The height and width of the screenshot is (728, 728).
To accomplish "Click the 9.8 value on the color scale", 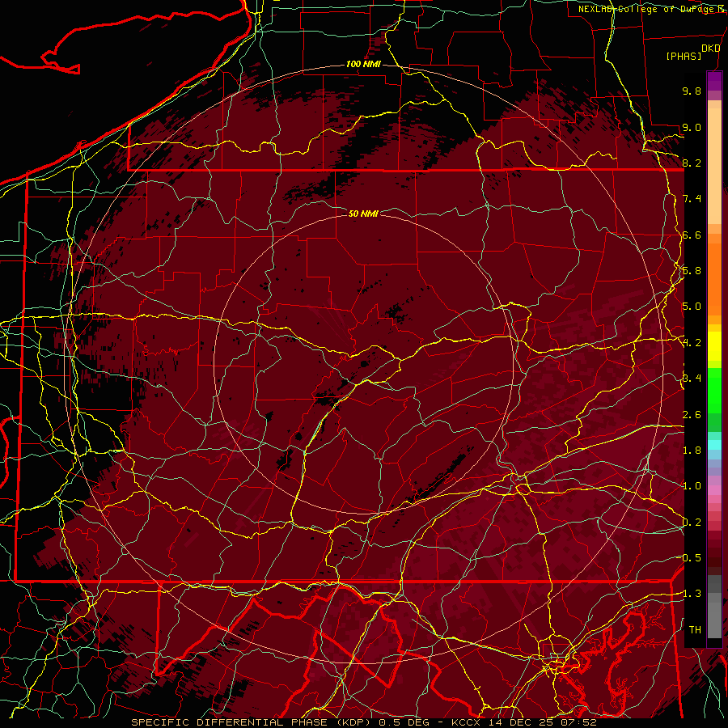I will (x=692, y=91).
